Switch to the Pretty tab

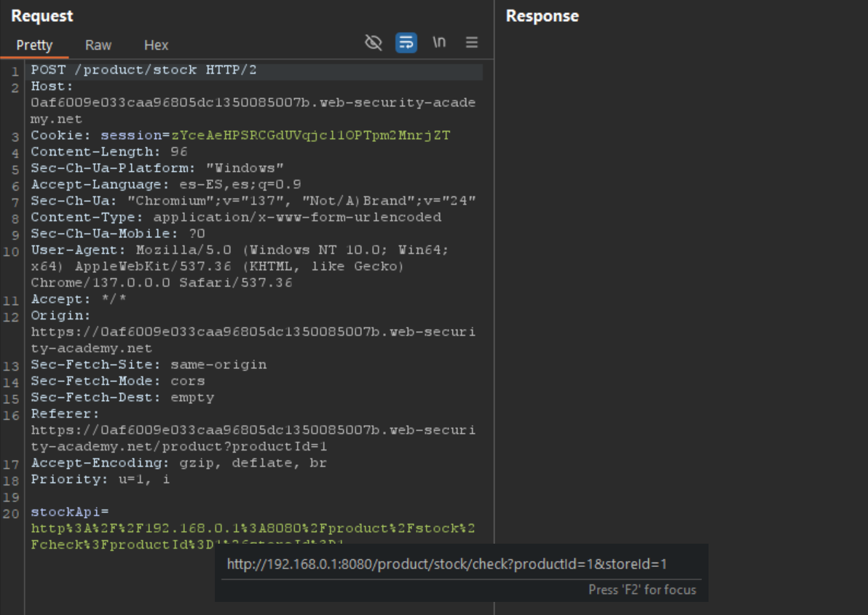pos(34,45)
